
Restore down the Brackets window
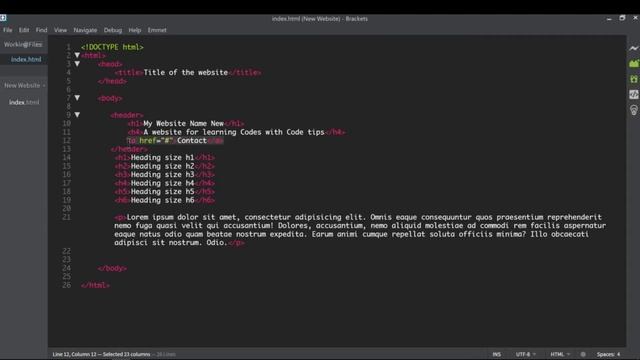tap(622, 18)
